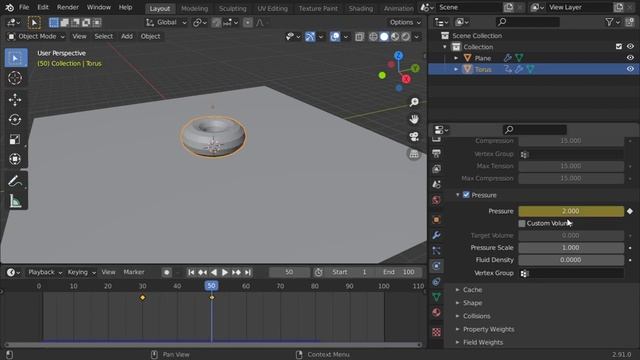The width and height of the screenshot is (640, 360).
Task: Open the Object Constraints properties tab
Action: coord(436,282)
